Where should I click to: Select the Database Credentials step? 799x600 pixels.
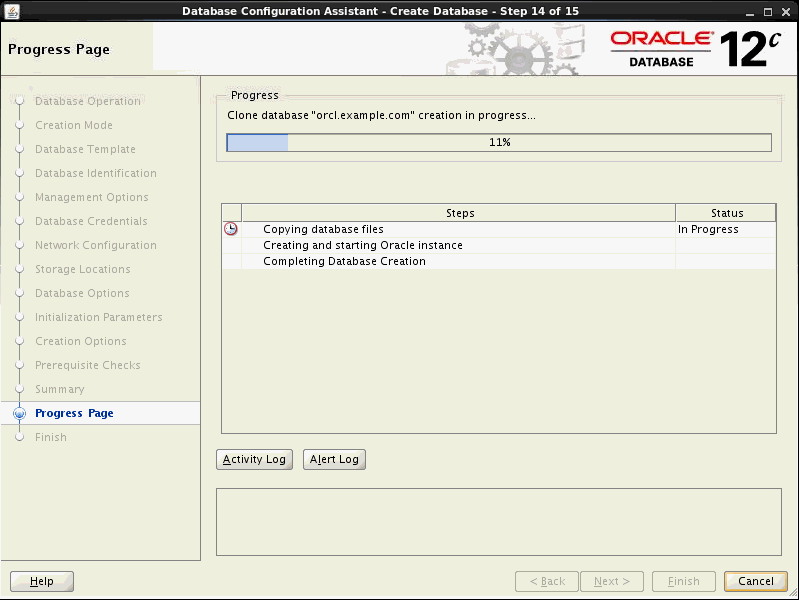91,221
